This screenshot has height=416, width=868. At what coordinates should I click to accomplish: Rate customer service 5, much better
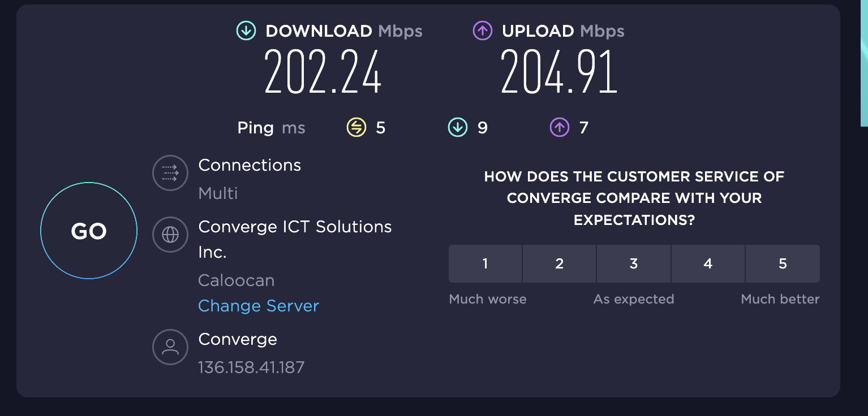click(783, 263)
